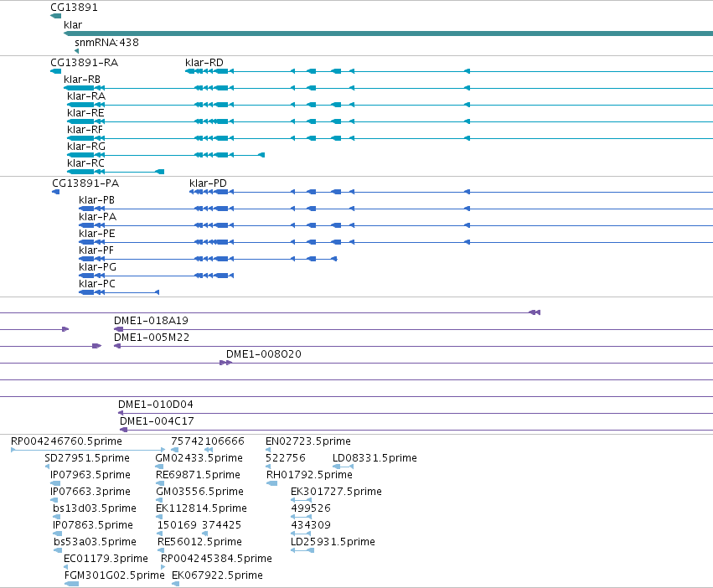Image resolution: width=713 pixels, height=588 pixels.
Task: Click the DME1-005M22 clone label
Action: pos(152,338)
